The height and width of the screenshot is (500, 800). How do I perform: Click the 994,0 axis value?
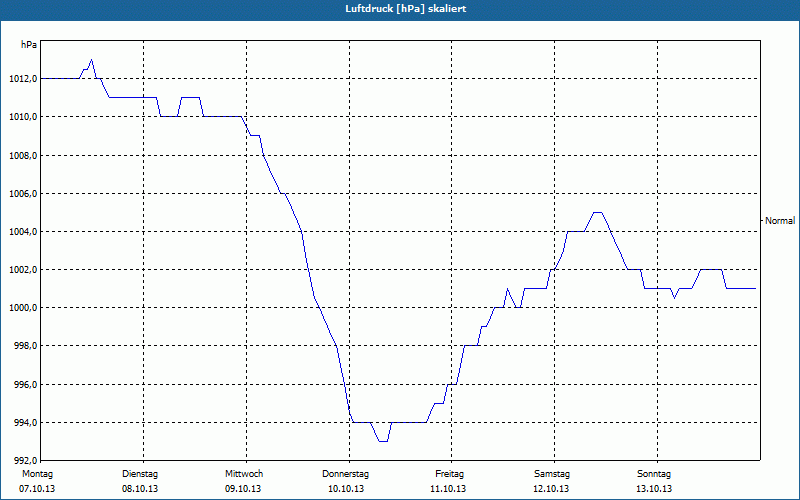pos(26,422)
